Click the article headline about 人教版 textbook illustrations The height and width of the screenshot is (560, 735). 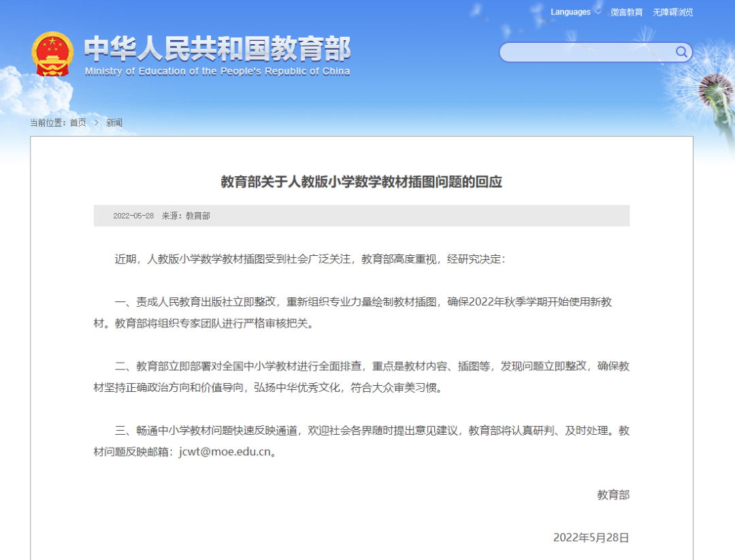[x=361, y=182]
